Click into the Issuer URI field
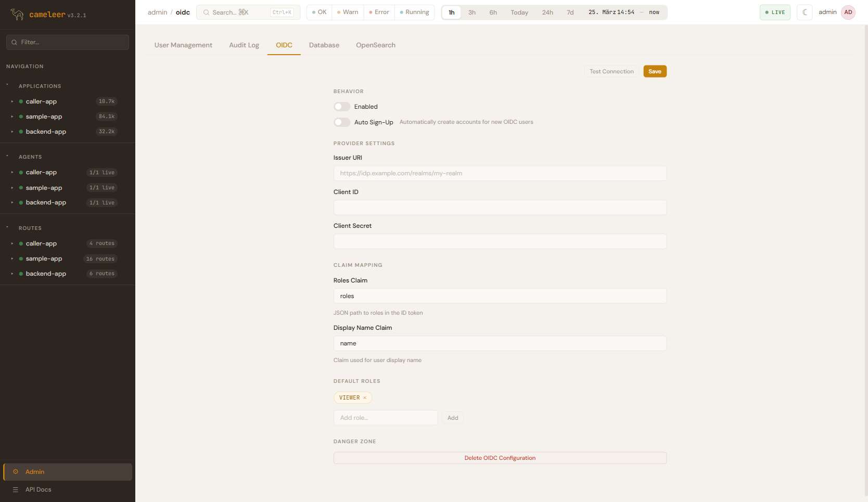Image resolution: width=868 pixels, height=502 pixels. click(500, 173)
